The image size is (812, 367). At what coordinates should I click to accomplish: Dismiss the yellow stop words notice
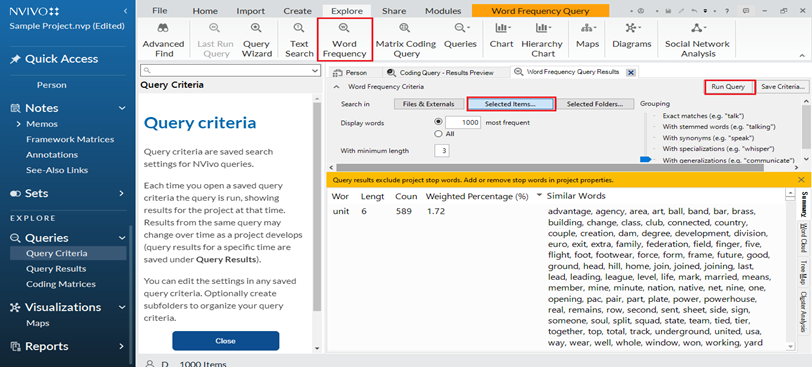(801, 180)
